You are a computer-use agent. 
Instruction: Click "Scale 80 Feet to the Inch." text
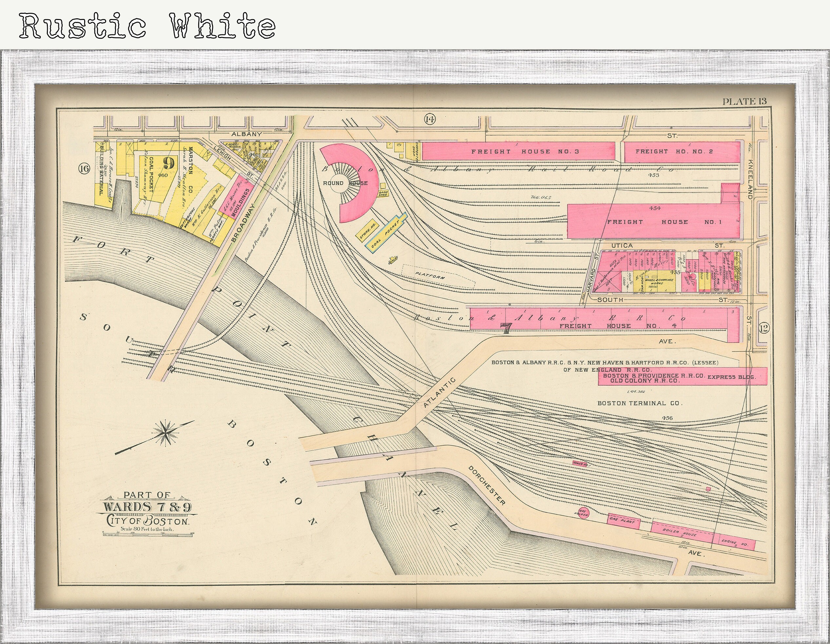(147, 529)
